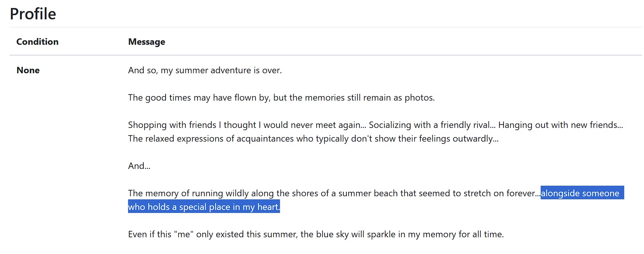The image size is (644, 254).
Task: Select the None condition cell
Action: point(28,70)
